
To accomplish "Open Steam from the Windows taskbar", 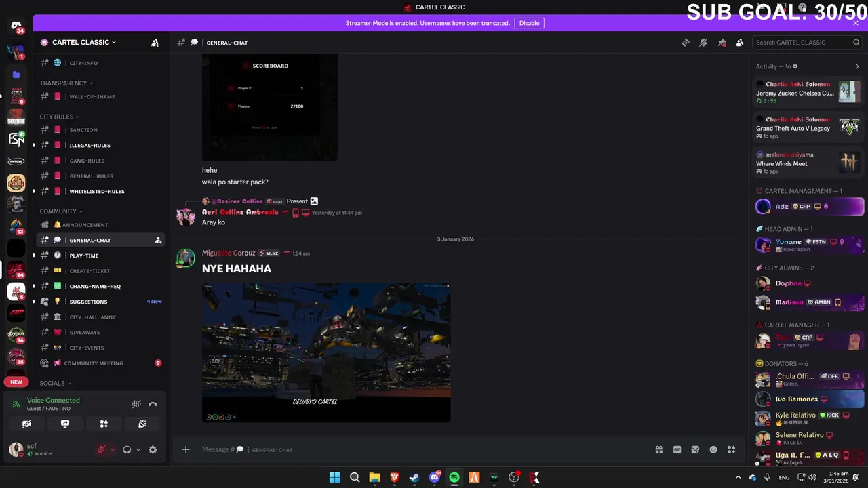I will [414, 478].
